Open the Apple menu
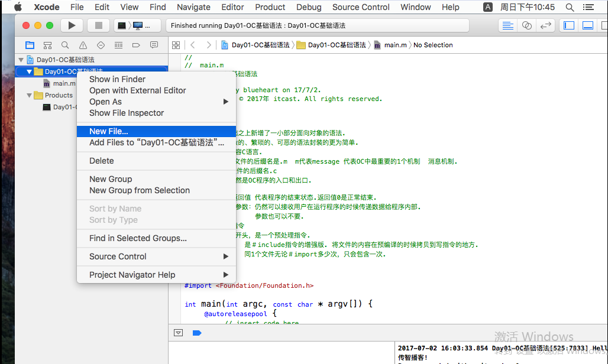Image resolution: width=608 pixels, height=364 pixels. [18, 7]
